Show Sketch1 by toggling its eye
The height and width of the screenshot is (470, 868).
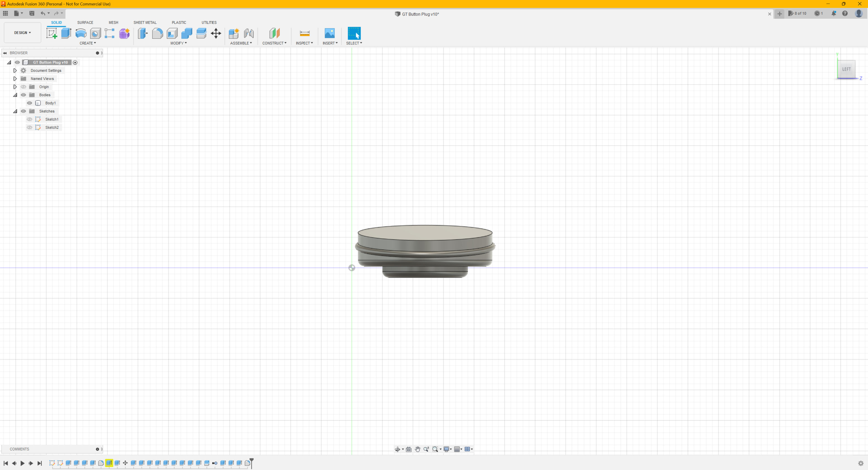coord(30,119)
